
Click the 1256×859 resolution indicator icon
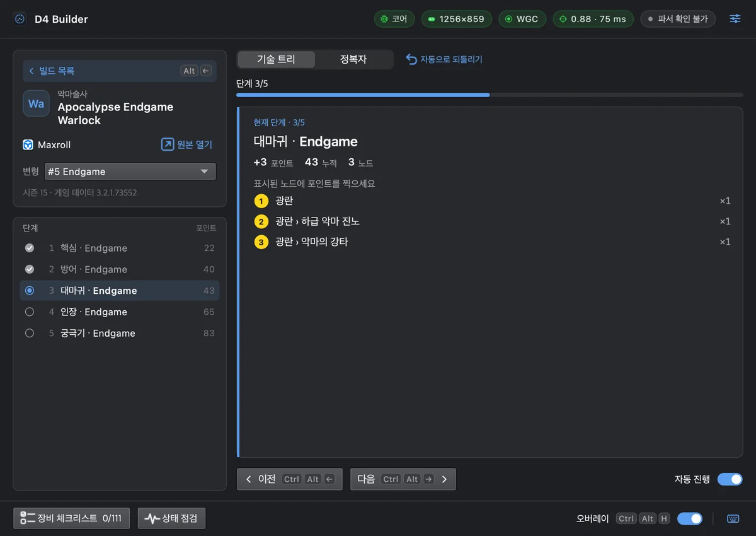[432, 19]
